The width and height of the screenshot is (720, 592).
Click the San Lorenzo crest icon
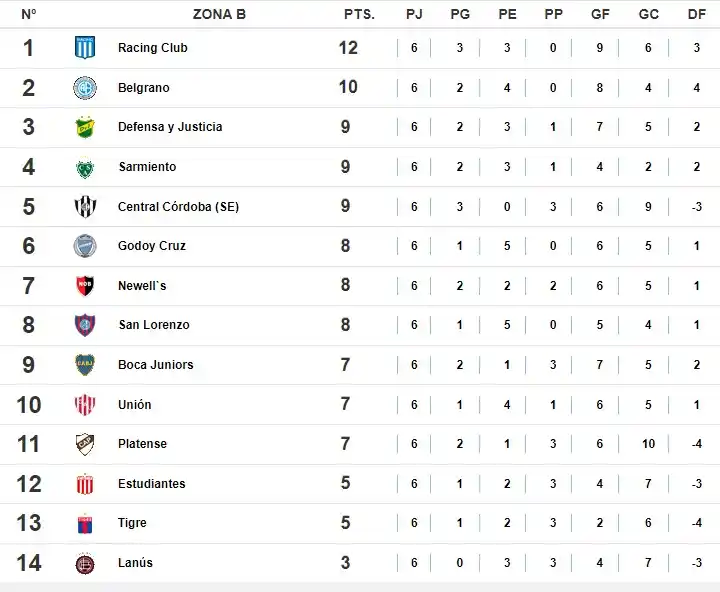(x=85, y=325)
